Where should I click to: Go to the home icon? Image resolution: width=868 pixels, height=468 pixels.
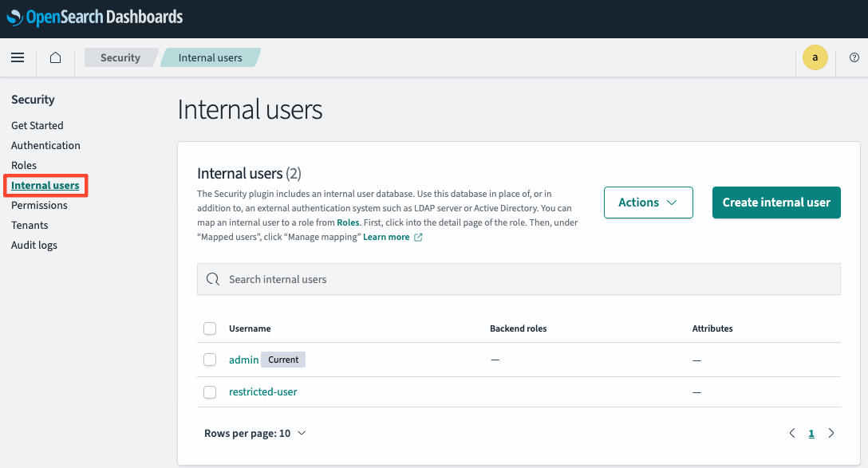(x=55, y=57)
